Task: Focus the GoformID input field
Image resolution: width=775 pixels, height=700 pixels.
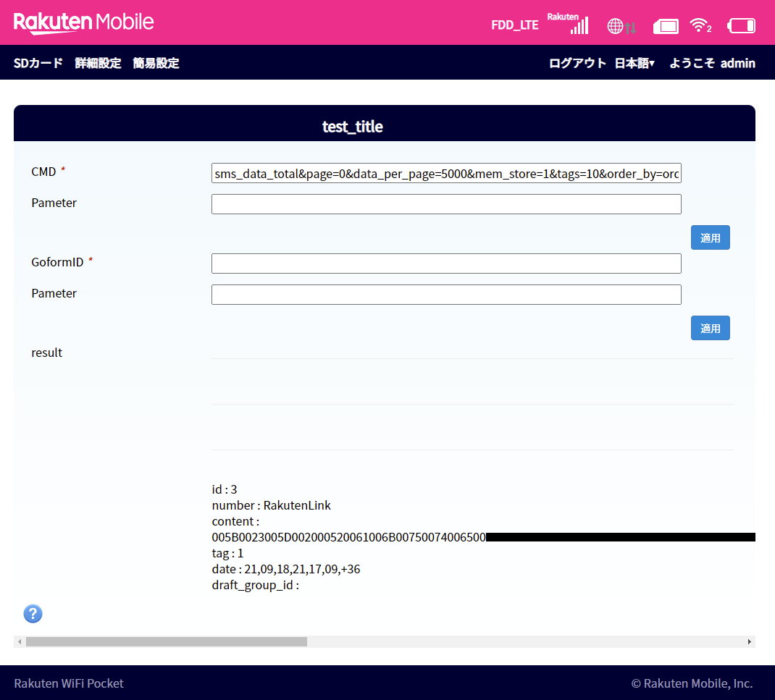Action: point(446,263)
